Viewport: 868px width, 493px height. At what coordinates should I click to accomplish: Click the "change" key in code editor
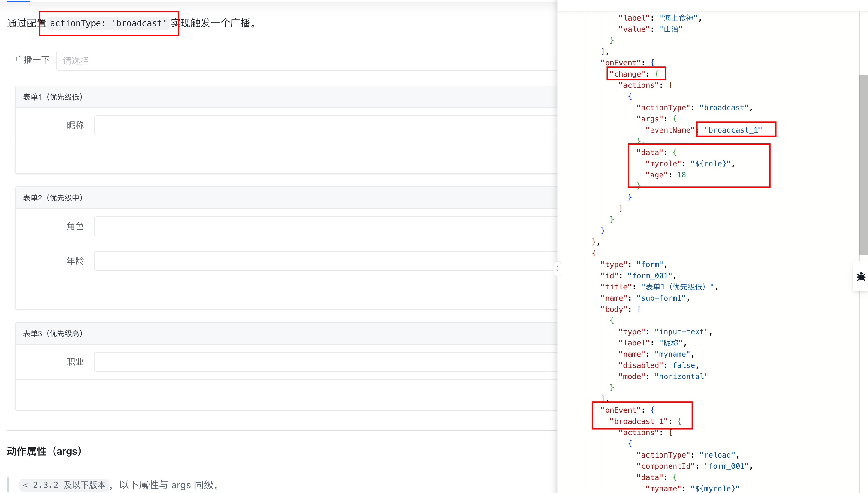coord(627,74)
